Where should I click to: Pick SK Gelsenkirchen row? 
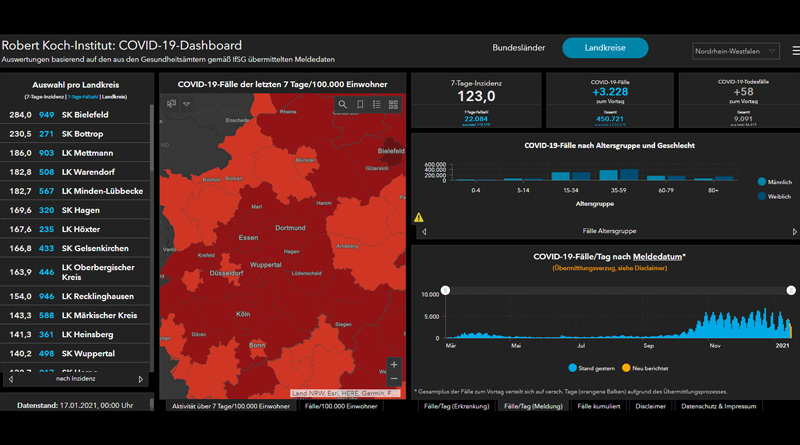tap(75, 248)
